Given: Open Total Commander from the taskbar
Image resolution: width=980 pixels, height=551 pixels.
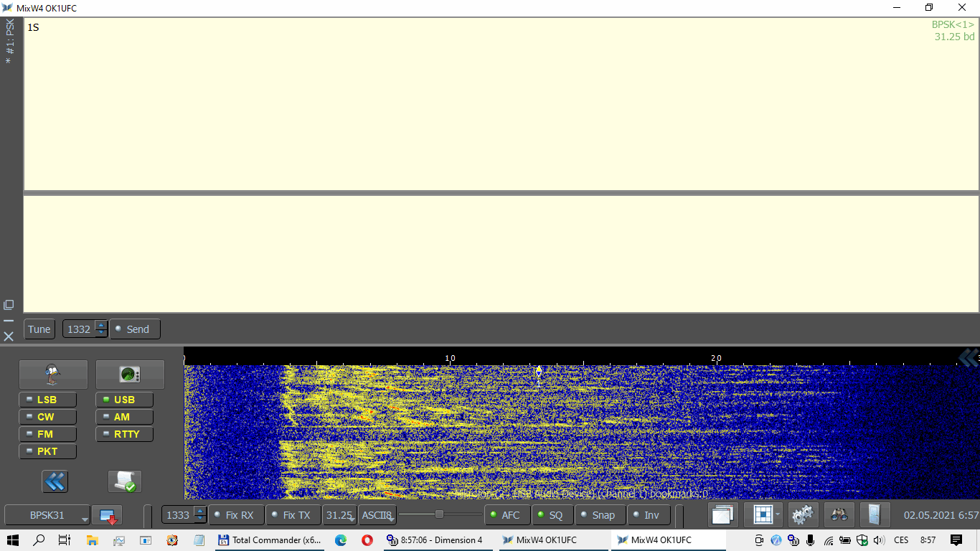Looking at the screenshot, I should pos(270,540).
